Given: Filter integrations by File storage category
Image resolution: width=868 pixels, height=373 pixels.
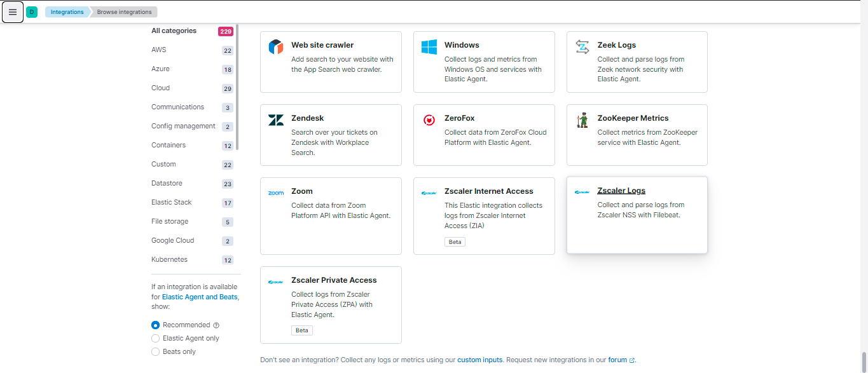Looking at the screenshot, I should [x=170, y=221].
